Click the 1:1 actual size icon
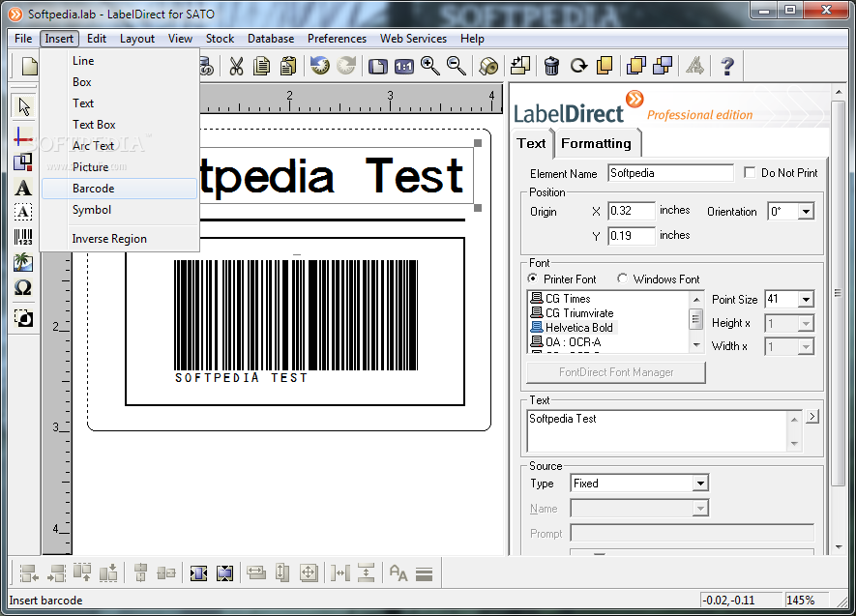The width and height of the screenshot is (856, 616). coord(404,67)
